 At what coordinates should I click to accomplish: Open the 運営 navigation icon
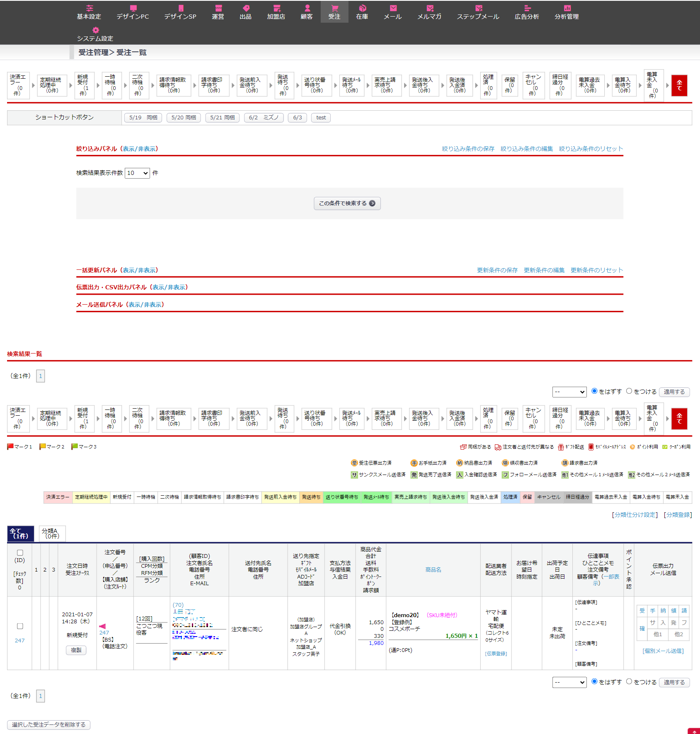[218, 8]
